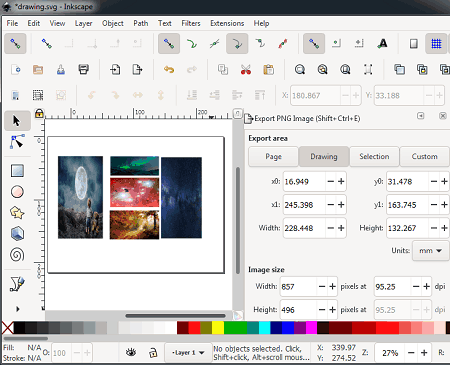
Task: Toggle the layer visibility eye icon
Action: 131,352
